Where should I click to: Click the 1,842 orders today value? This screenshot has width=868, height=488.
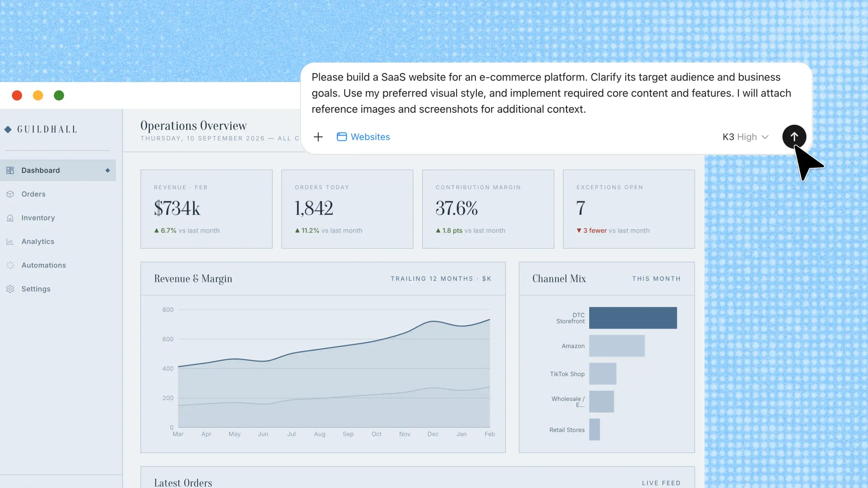(x=314, y=208)
